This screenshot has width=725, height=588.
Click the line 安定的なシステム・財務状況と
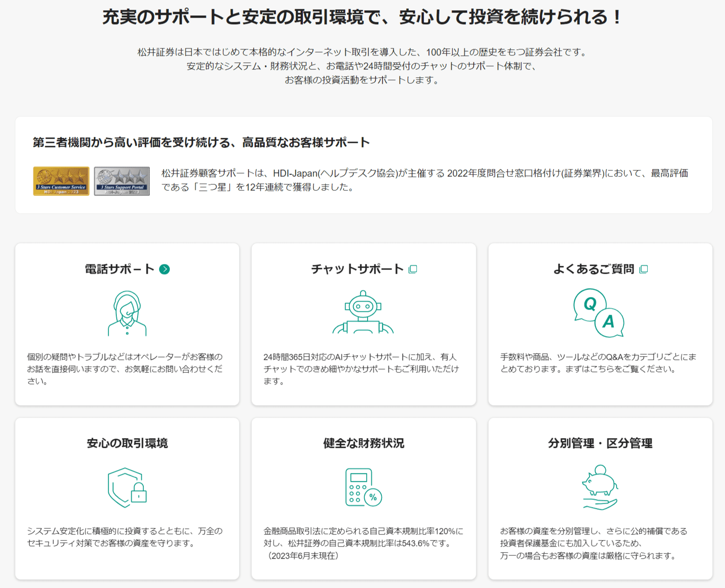click(x=362, y=66)
